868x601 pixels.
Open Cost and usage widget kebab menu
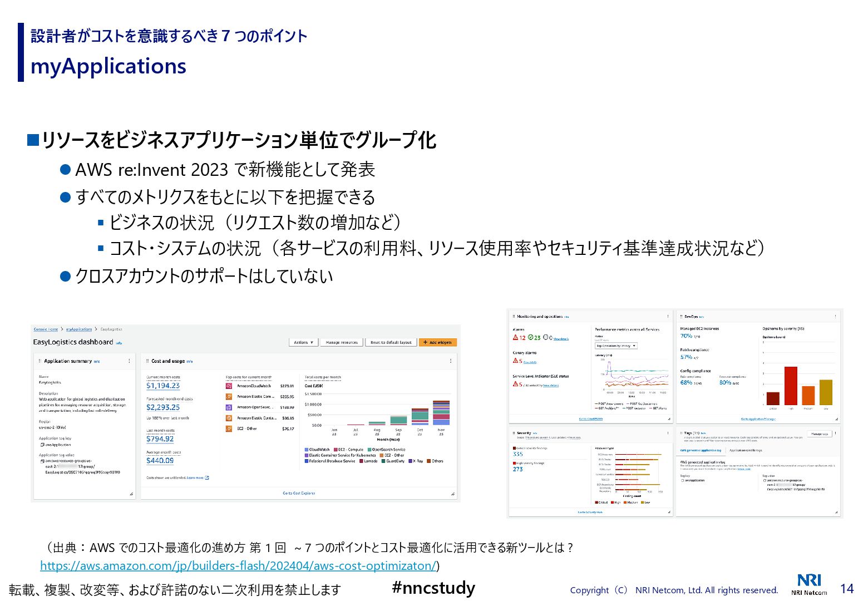[451, 361]
